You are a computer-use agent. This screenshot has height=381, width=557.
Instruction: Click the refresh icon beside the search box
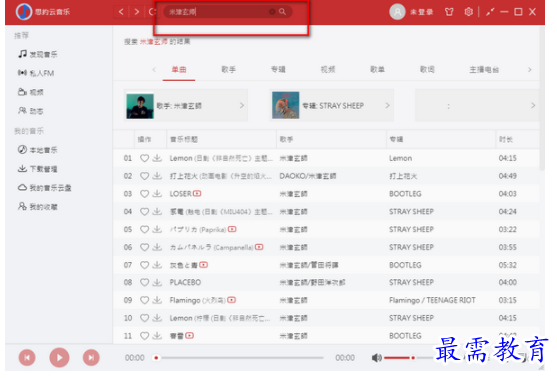(152, 12)
